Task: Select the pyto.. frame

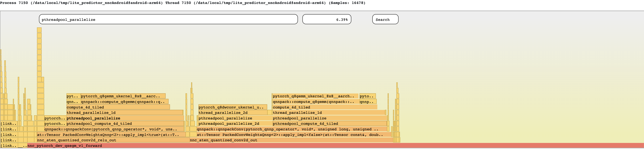Action: [x=367, y=96]
